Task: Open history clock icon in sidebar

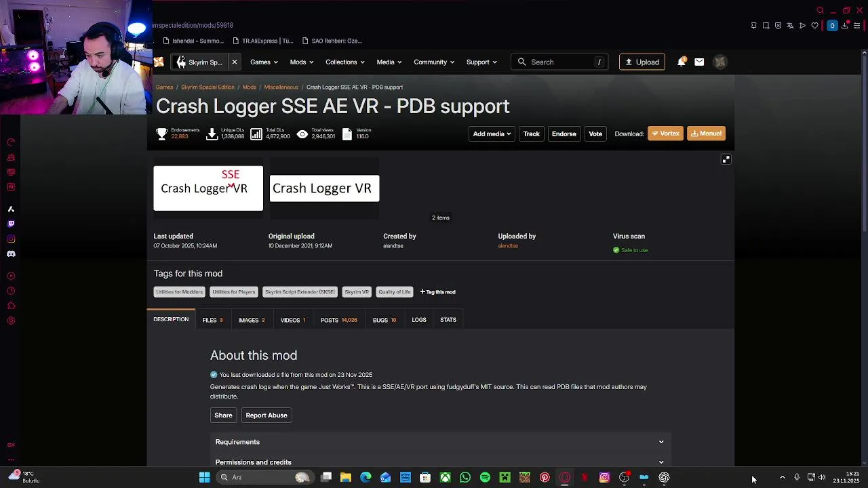Action: point(11,291)
